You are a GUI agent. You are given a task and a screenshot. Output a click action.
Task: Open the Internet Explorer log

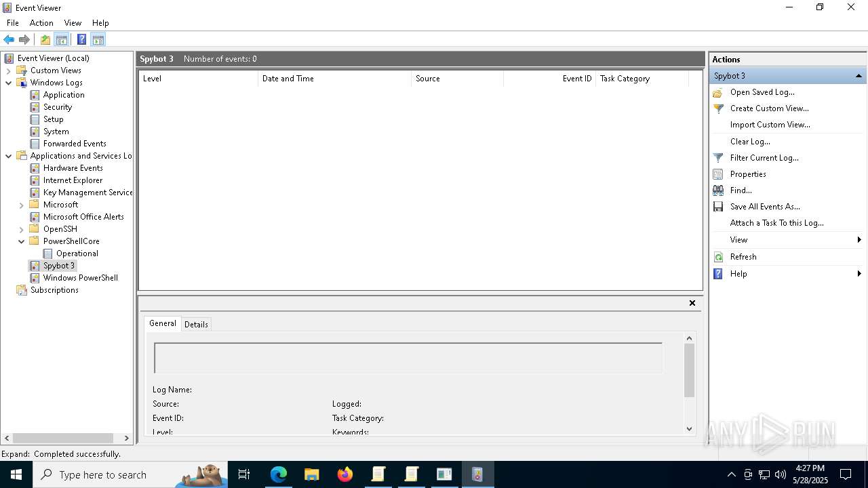pyautogui.click(x=73, y=180)
